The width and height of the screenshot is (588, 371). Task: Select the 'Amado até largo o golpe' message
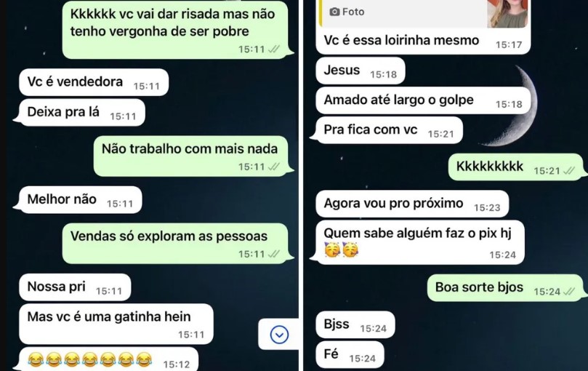click(423, 100)
